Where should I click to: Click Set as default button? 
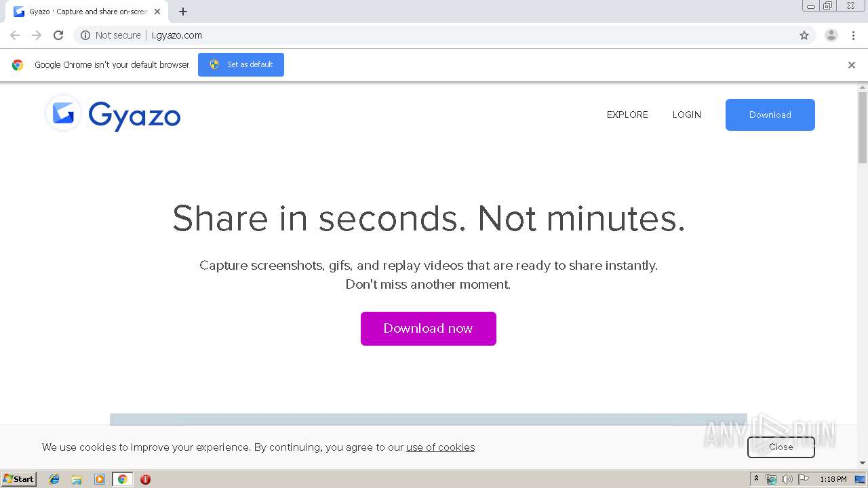tap(241, 64)
